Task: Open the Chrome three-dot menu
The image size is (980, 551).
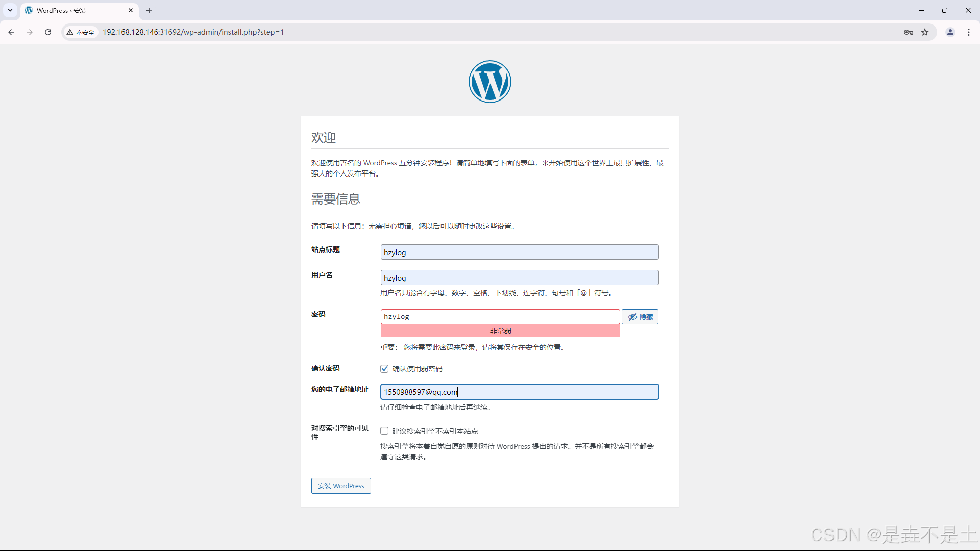Action: click(x=969, y=32)
